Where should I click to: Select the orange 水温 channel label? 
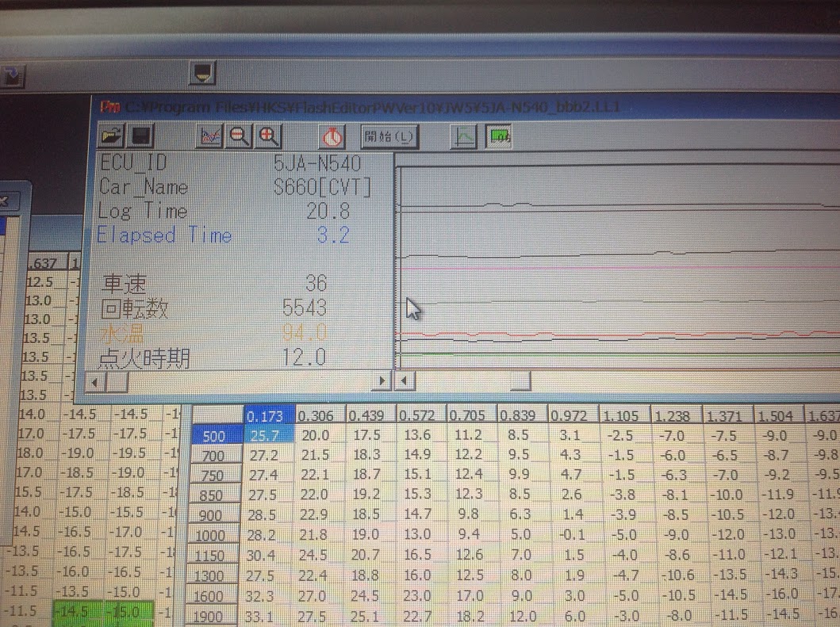pyautogui.click(x=121, y=334)
